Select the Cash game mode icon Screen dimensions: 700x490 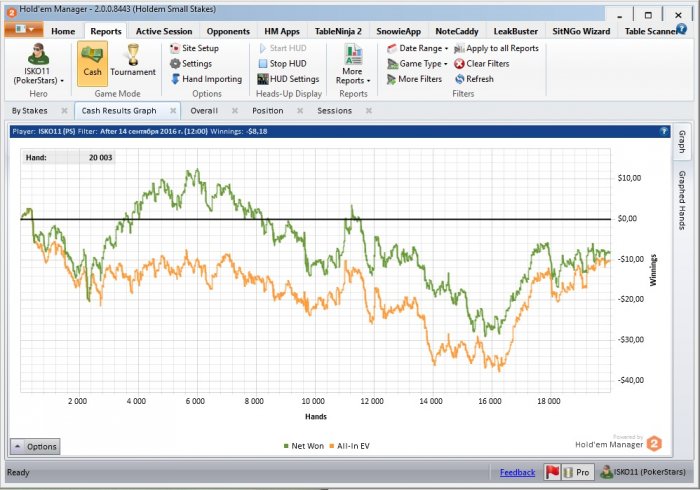click(92, 58)
